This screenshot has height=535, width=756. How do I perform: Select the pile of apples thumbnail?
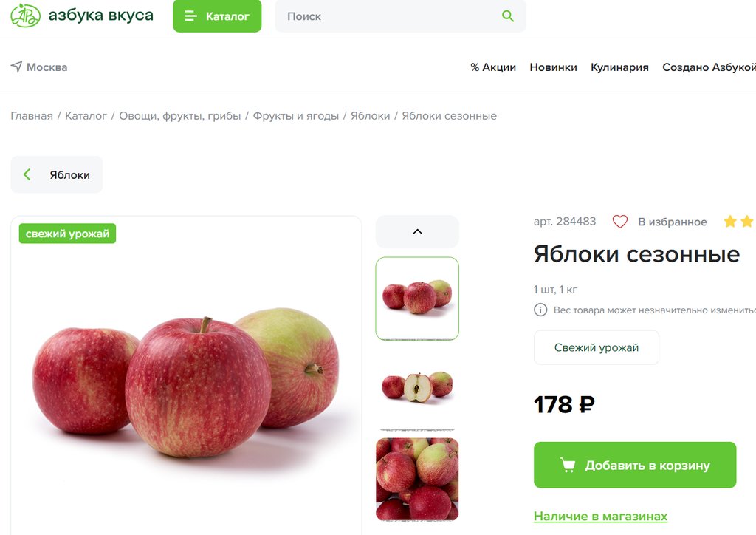coord(417,479)
